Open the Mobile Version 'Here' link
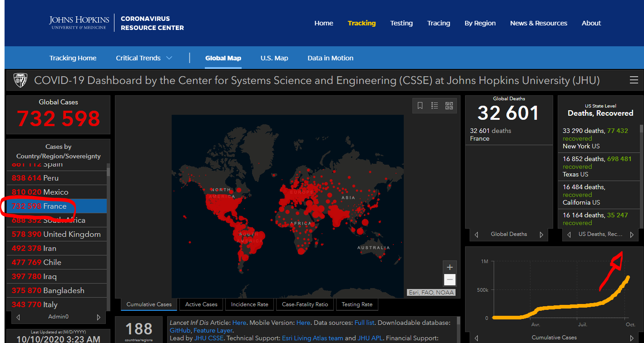 303,323
